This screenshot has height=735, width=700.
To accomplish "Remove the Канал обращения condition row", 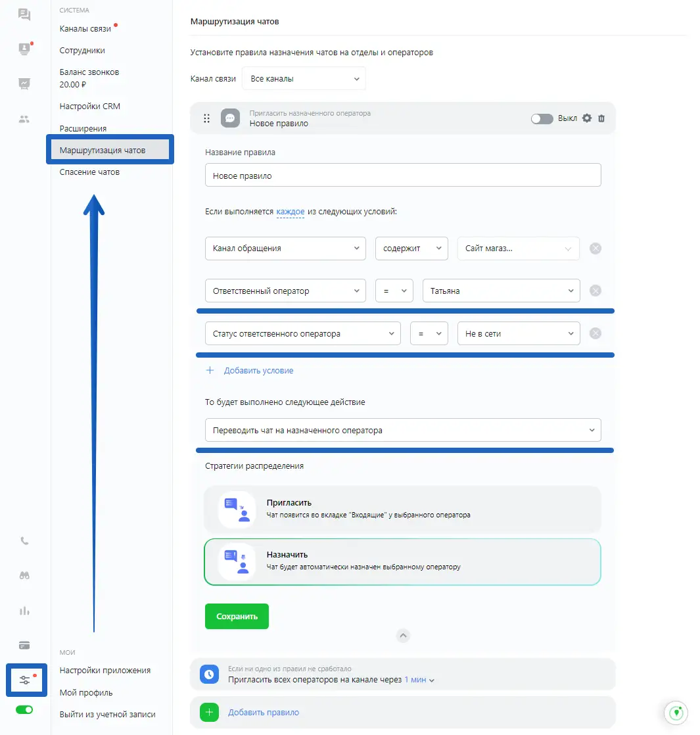I will click(595, 249).
